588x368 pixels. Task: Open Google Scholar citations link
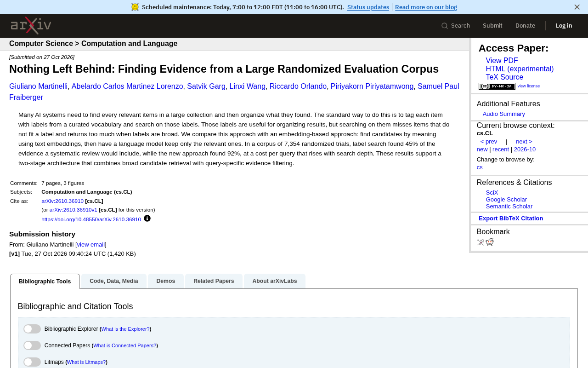pos(506,200)
